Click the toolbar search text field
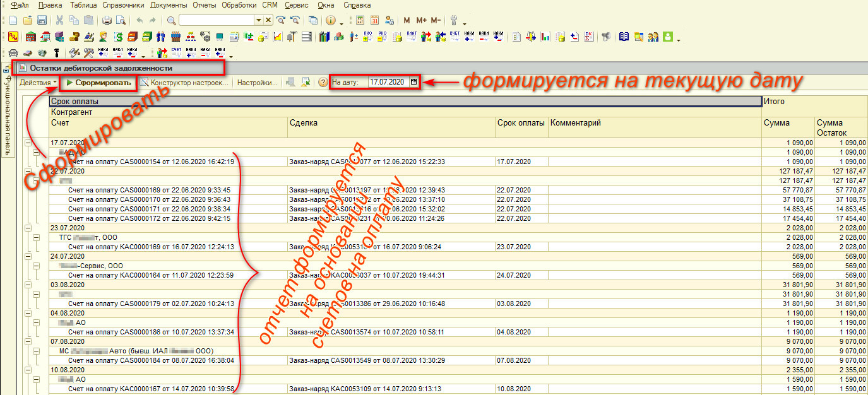Image resolution: width=868 pixels, height=395 pixels. click(x=217, y=20)
